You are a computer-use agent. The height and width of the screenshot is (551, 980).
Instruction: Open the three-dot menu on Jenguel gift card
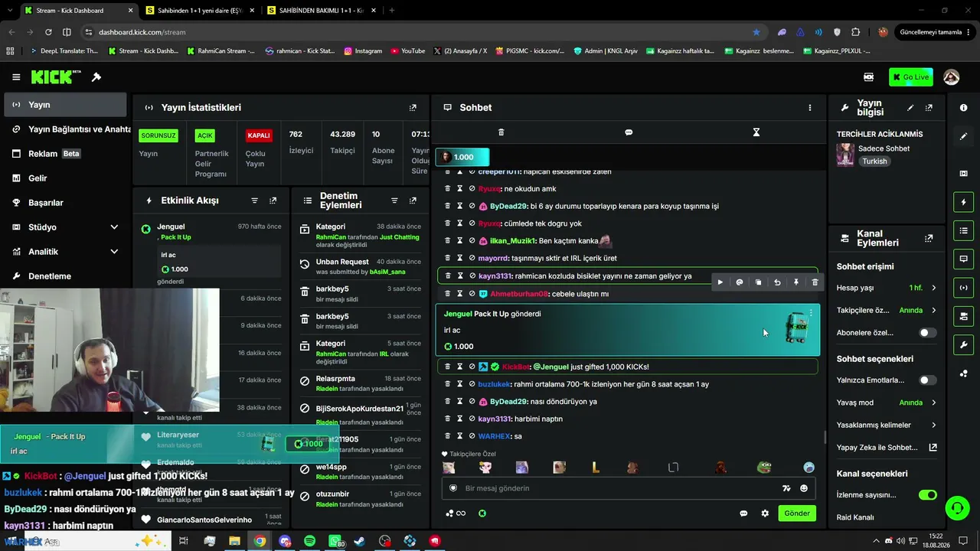[x=811, y=313]
